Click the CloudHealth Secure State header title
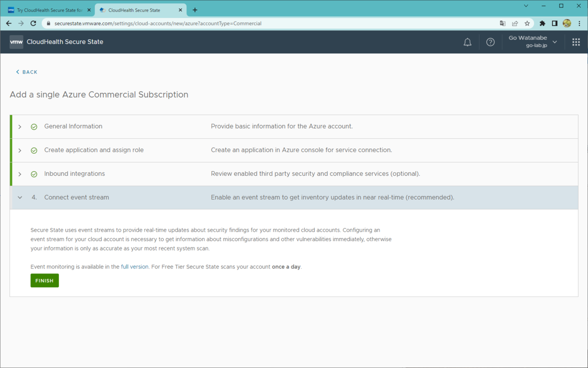This screenshot has width=588, height=368. click(x=65, y=42)
